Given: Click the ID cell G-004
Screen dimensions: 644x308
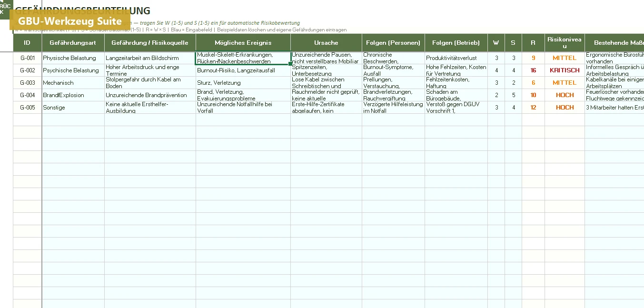Looking at the screenshot, I should pos(27,95).
